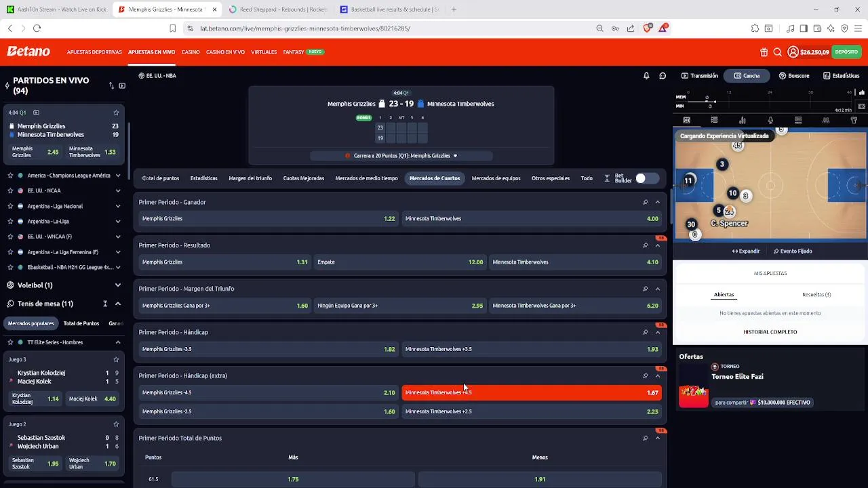Image resolution: width=868 pixels, height=488 pixels.
Task: Favorite the Krystian Kolodziej table tennis match
Action: [116, 359]
